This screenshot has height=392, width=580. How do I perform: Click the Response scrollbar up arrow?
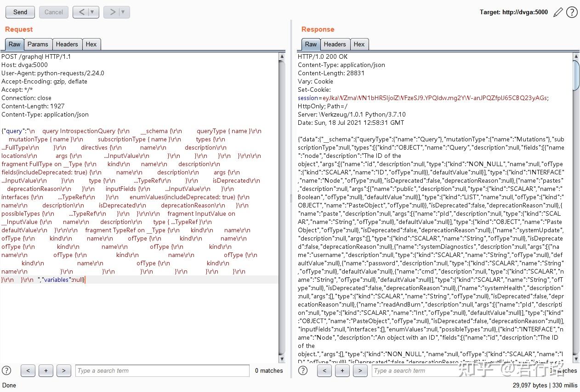(x=576, y=56)
